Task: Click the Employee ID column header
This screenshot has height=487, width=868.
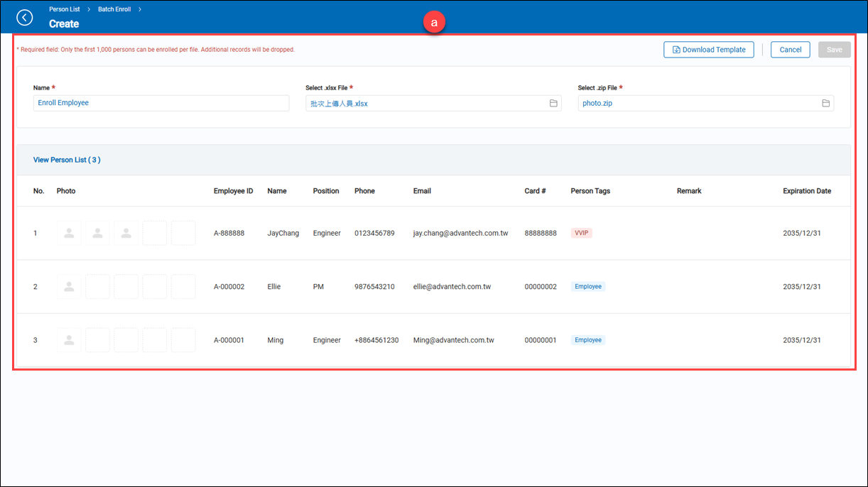Action: [x=233, y=191]
